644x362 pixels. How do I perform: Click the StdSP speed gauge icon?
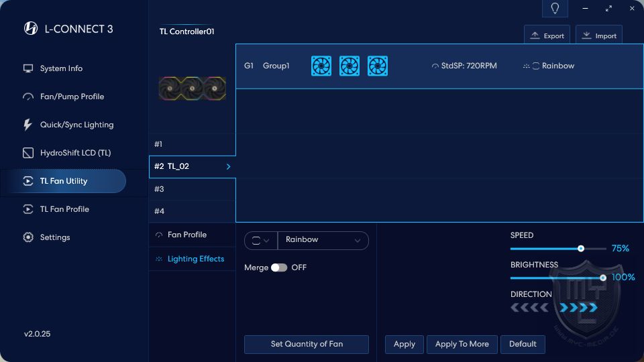pos(435,66)
